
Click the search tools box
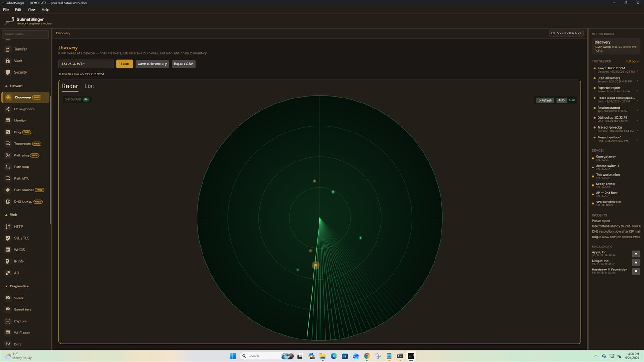(25, 34)
